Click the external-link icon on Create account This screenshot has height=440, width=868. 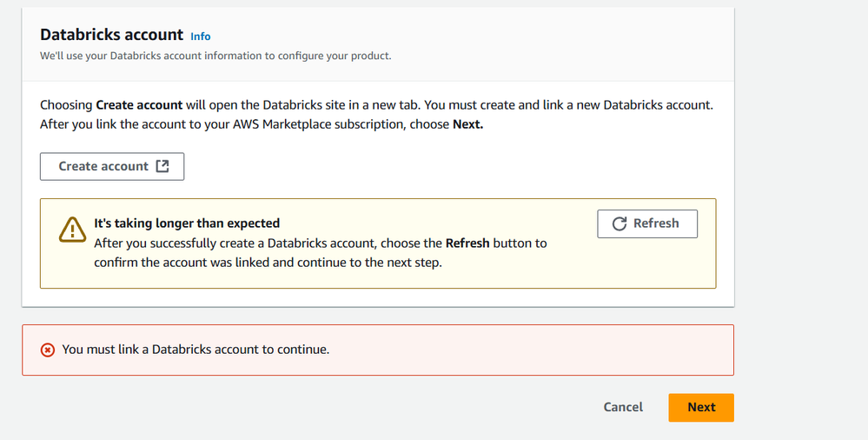click(x=162, y=166)
